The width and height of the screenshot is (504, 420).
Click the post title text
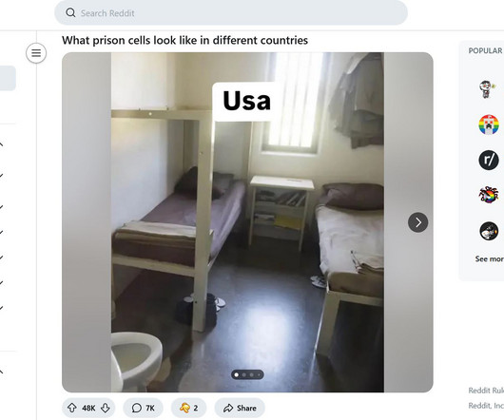184,41
